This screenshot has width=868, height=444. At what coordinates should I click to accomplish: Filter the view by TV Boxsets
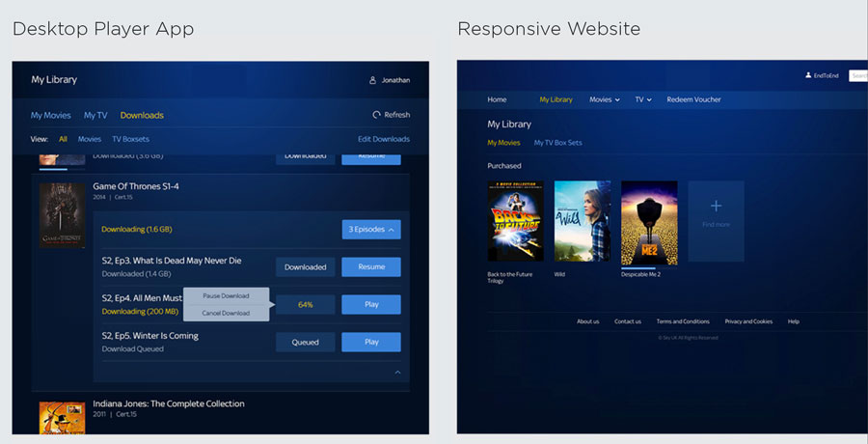(130, 139)
